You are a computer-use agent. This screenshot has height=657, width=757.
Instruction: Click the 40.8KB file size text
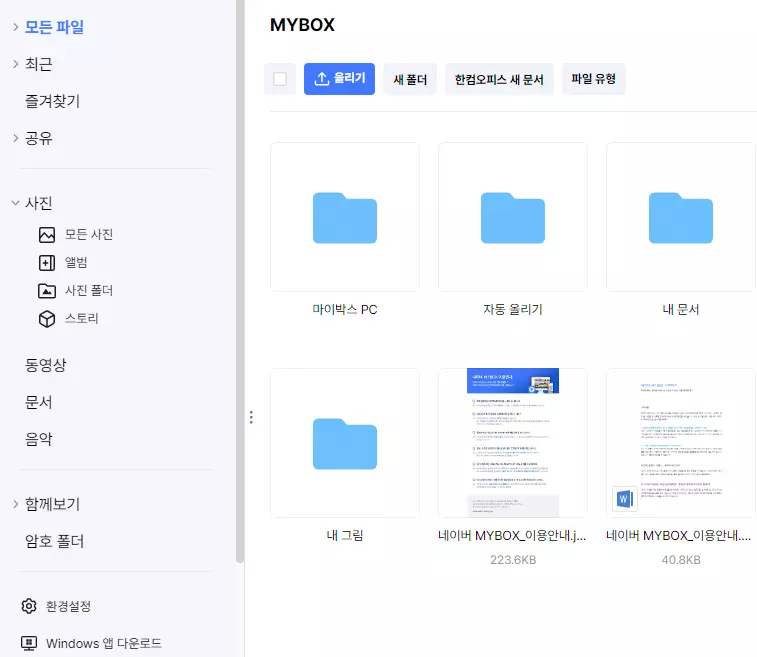[x=681, y=560]
